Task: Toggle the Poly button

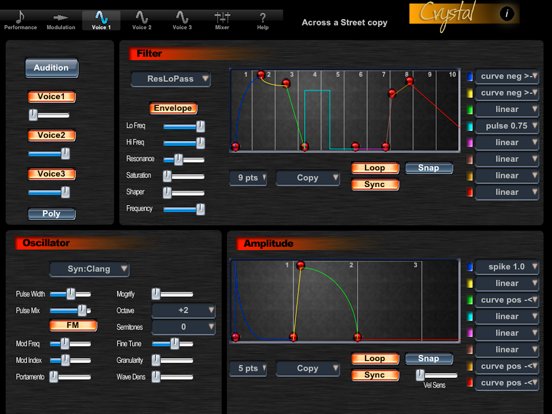Action: [52, 214]
